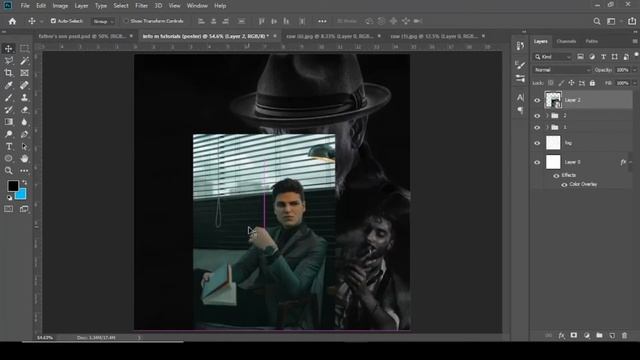Image resolution: width=640 pixels, height=360 pixels.
Task: Select the Magic Wand tool
Action: coord(24,61)
